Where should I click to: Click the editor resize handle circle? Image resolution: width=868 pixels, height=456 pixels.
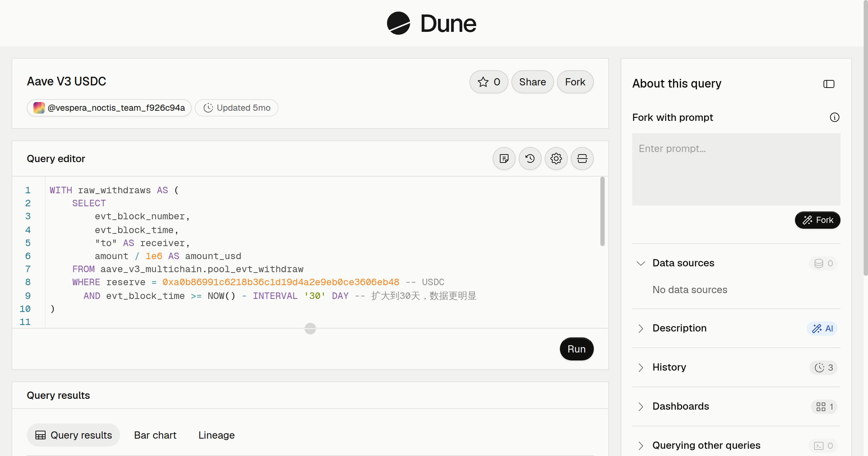[x=310, y=329]
